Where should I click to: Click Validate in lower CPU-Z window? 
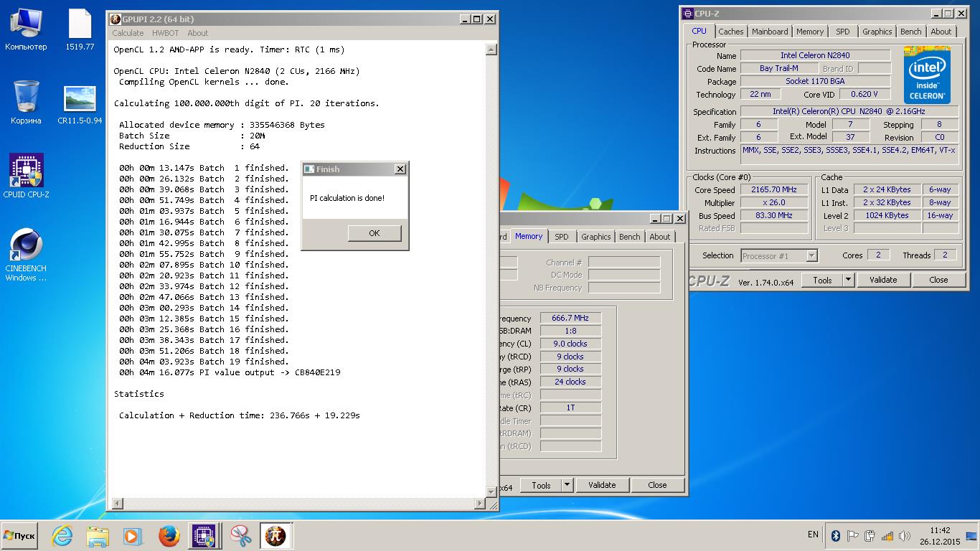tap(602, 485)
